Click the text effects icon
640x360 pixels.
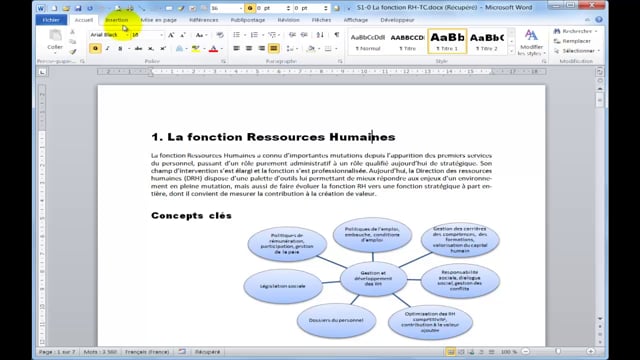point(179,49)
